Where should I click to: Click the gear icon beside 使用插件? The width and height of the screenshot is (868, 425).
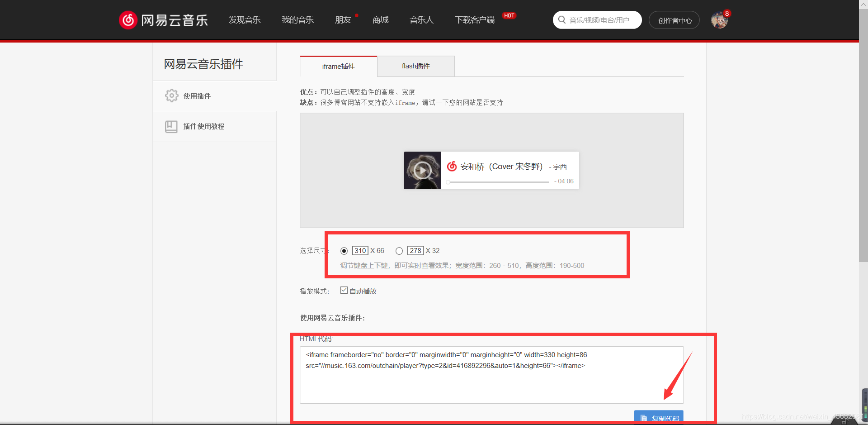[x=172, y=96]
